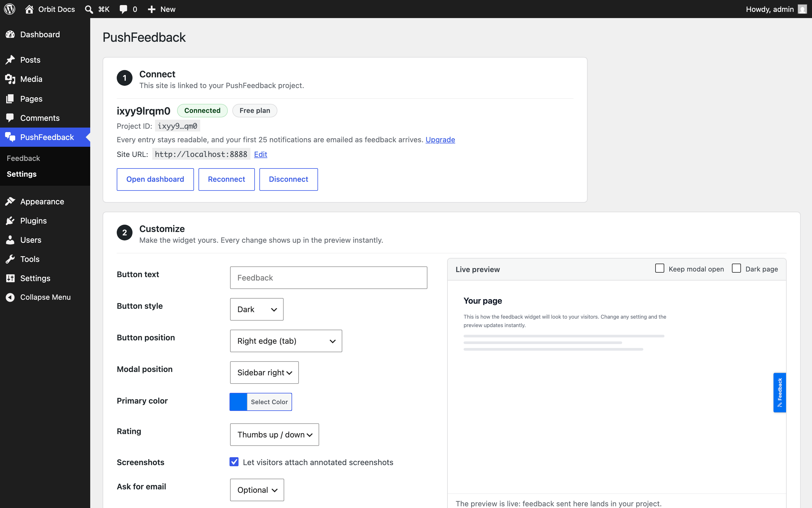Click the Collapse Menu label
Image resolution: width=812 pixels, height=508 pixels.
click(45, 297)
